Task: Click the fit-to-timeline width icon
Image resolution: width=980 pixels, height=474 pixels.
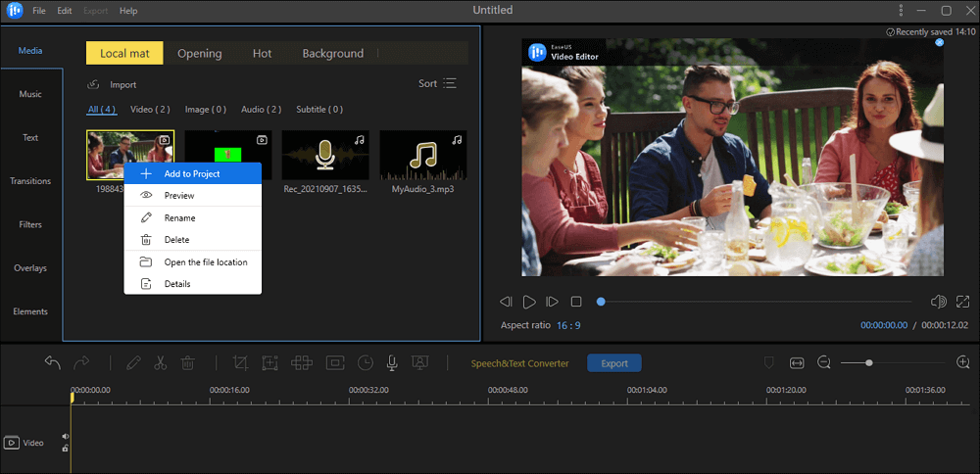Action: 797,362
